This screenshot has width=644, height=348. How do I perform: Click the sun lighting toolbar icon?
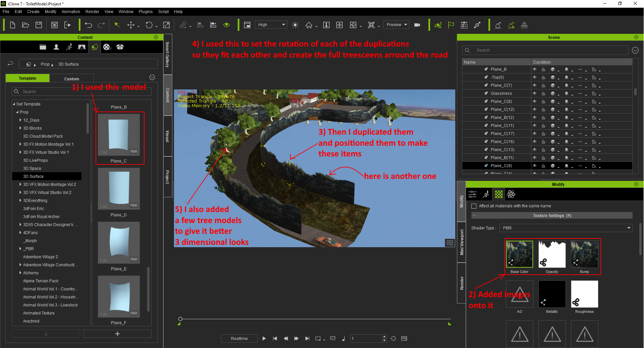[295, 25]
